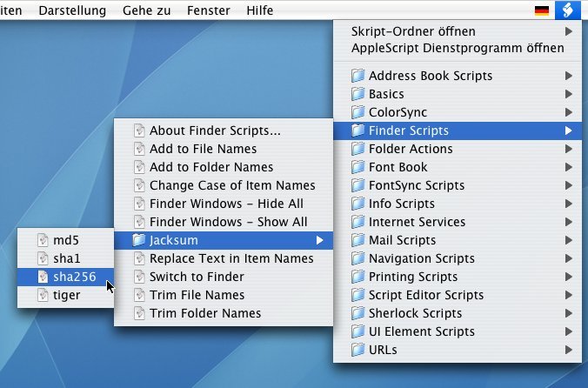Click the script icon beside tiger
588x388 pixels.
click(x=43, y=295)
